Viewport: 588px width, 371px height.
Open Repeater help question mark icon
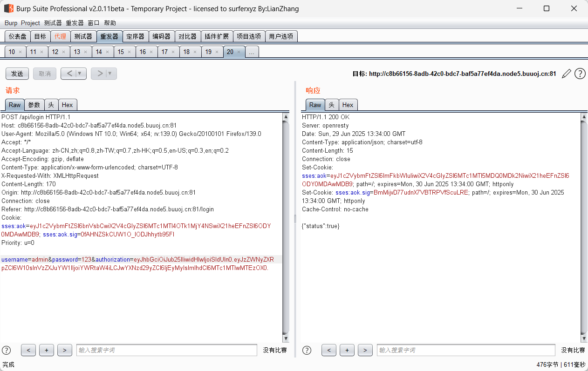580,74
